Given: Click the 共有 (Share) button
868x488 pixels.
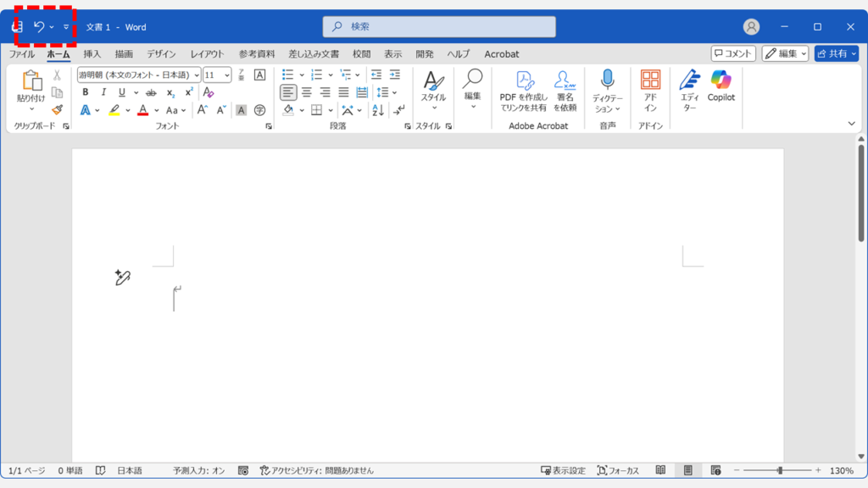Looking at the screenshot, I should pos(836,54).
